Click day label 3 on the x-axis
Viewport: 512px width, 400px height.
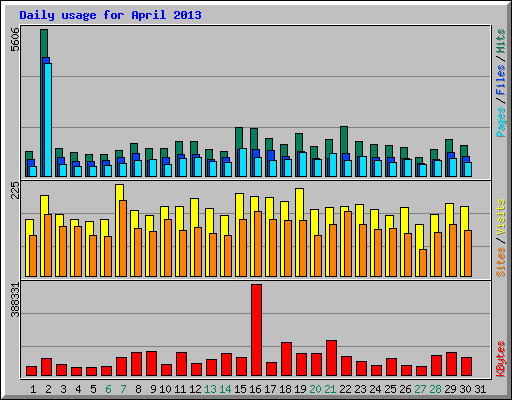(63, 389)
